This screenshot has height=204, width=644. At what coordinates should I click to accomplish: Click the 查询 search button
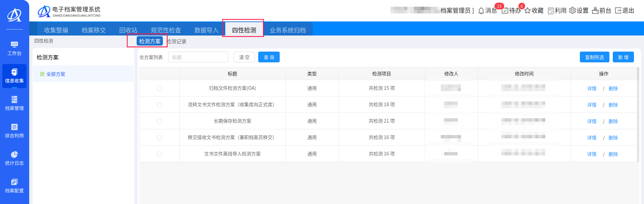coord(269,57)
